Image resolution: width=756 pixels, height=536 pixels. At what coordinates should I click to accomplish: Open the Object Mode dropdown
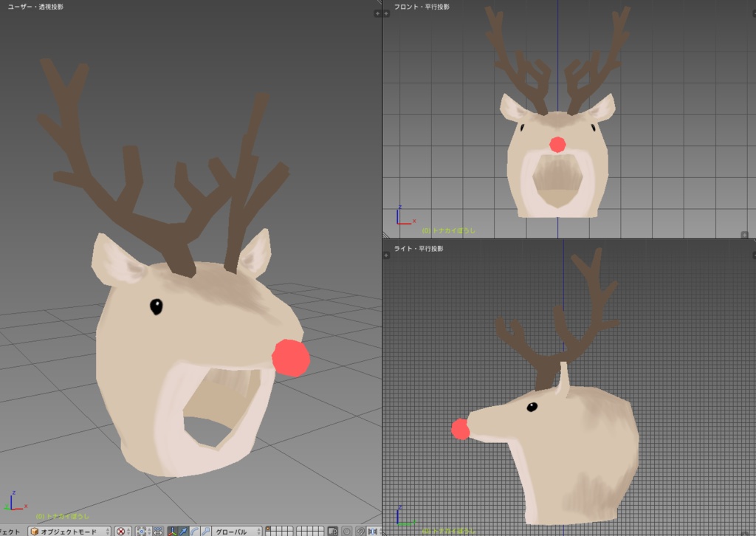click(69, 531)
